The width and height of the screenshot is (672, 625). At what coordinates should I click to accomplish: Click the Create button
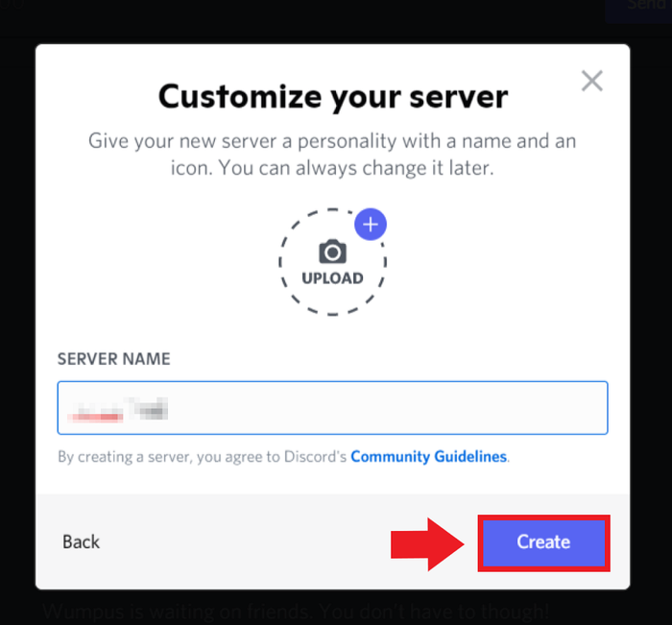coord(543,542)
